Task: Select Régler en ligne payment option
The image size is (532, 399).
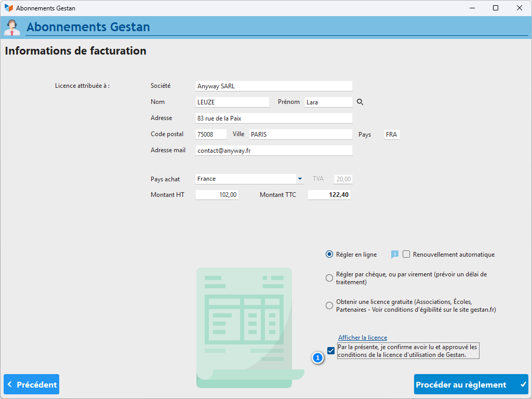Action: tap(329, 255)
